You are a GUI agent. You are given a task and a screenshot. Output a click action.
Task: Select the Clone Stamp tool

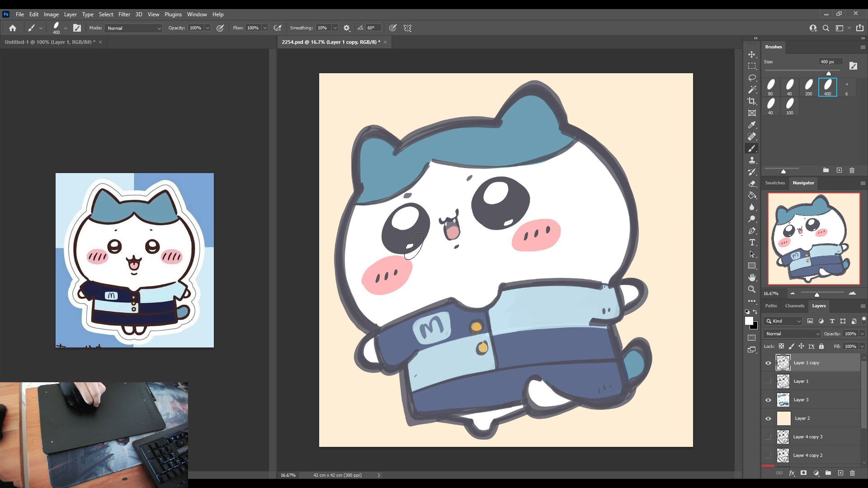click(x=752, y=160)
